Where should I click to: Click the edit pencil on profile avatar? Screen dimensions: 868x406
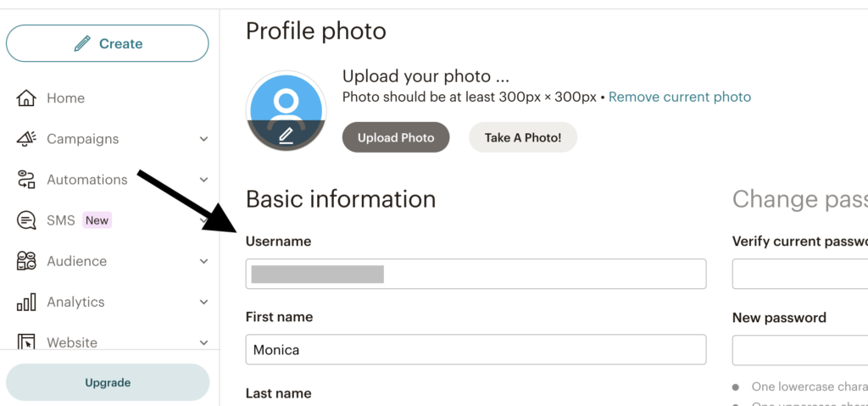coord(286,135)
